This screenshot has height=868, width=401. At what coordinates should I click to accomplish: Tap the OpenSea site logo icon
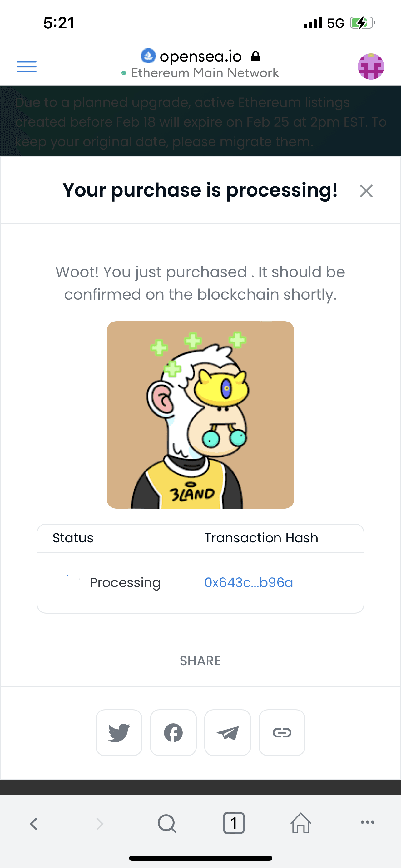pos(148,56)
